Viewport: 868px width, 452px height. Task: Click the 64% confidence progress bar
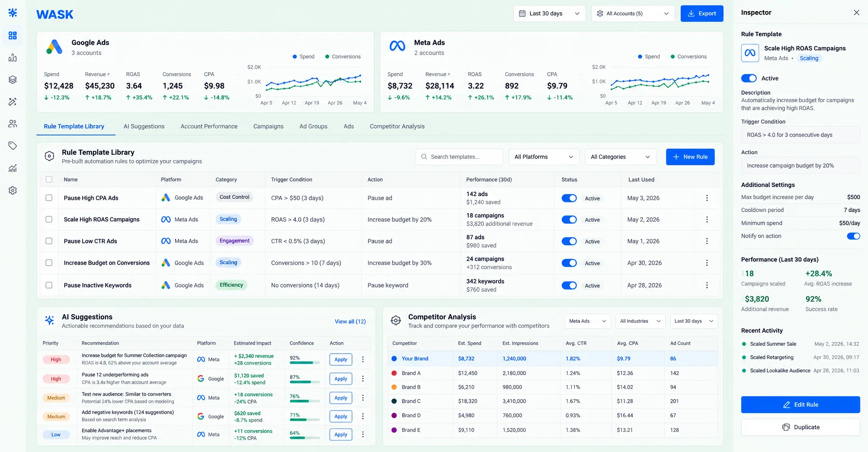[305, 438]
